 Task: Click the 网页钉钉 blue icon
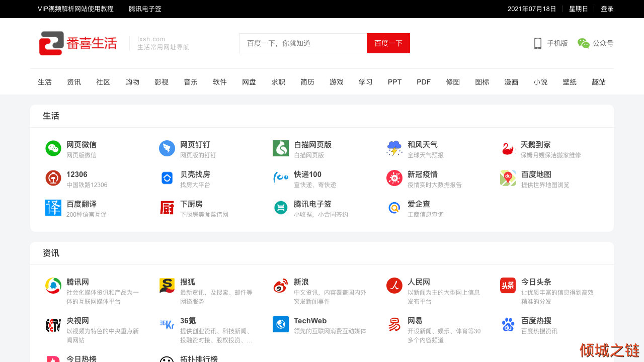click(167, 148)
